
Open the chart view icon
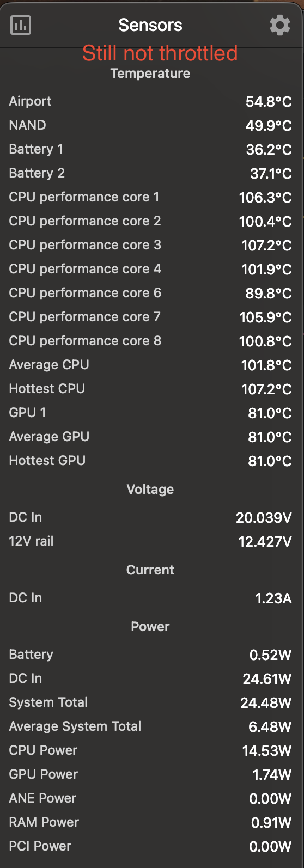click(x=21, y=25)
